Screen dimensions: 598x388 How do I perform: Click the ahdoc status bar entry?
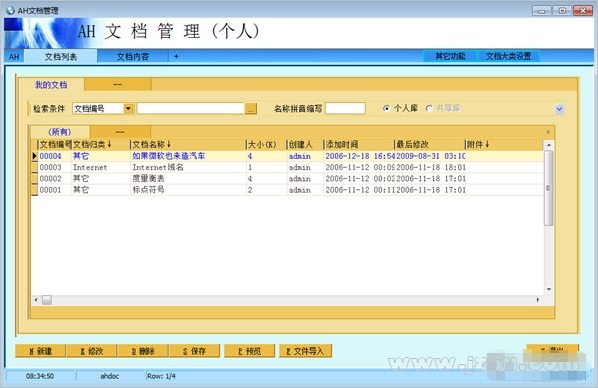[x=110, y=376]
